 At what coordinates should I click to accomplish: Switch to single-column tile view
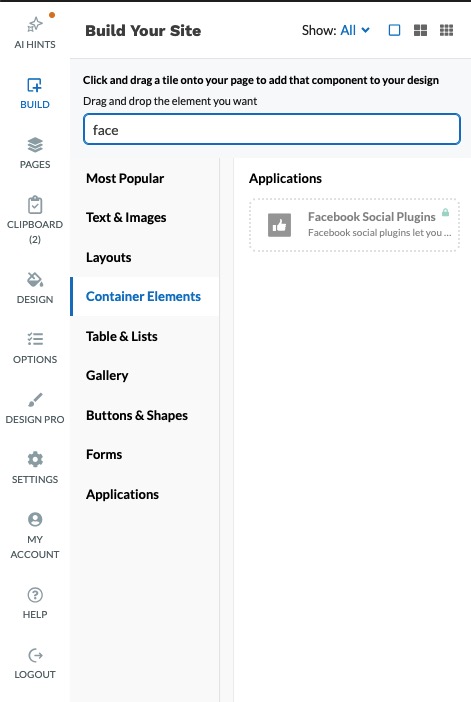[394, 30]
